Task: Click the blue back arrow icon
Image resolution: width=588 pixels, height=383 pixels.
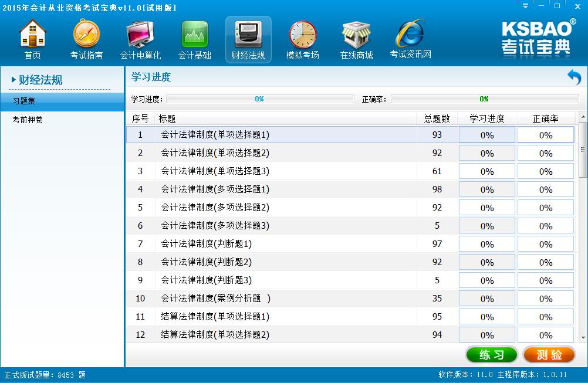Action: pos(573,77)
